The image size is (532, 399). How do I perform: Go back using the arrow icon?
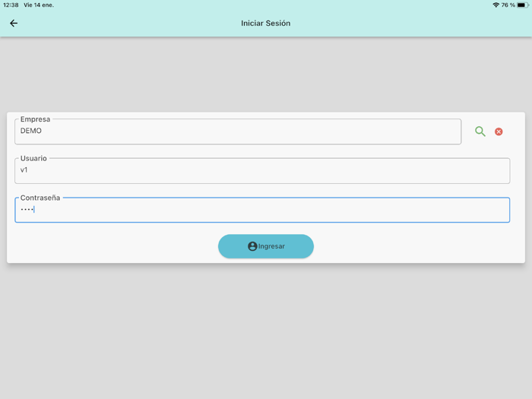[14, 23]
